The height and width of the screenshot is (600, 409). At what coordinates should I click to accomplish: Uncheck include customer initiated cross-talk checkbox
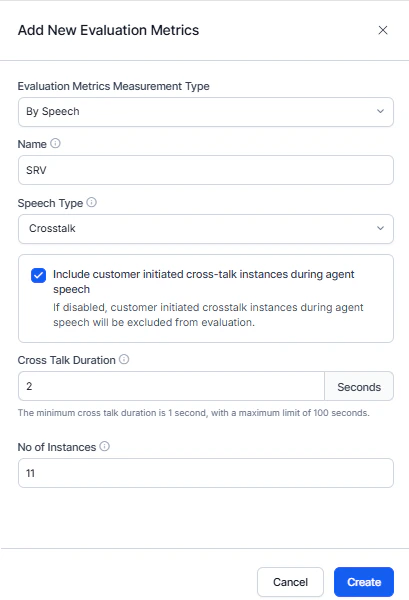coord(39,275)
